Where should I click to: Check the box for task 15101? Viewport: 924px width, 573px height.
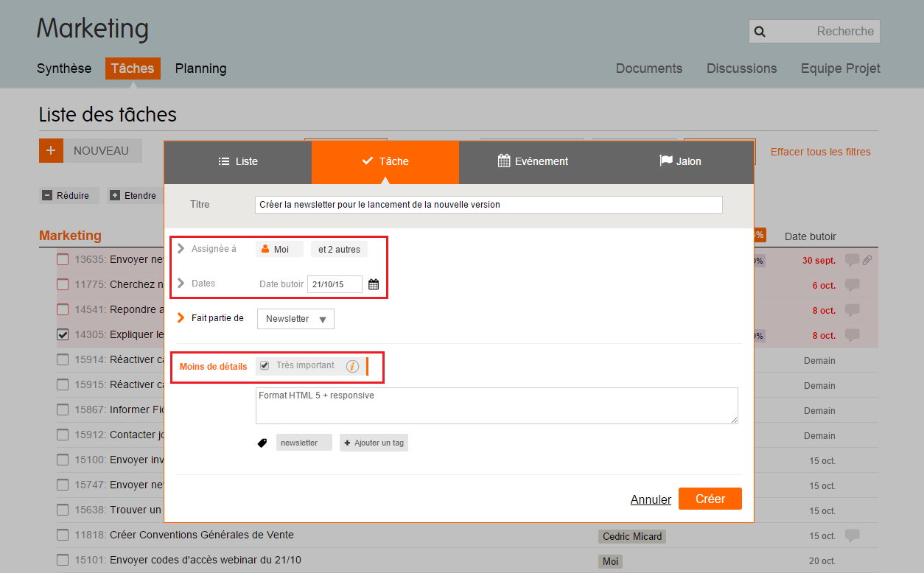point(63,560)
